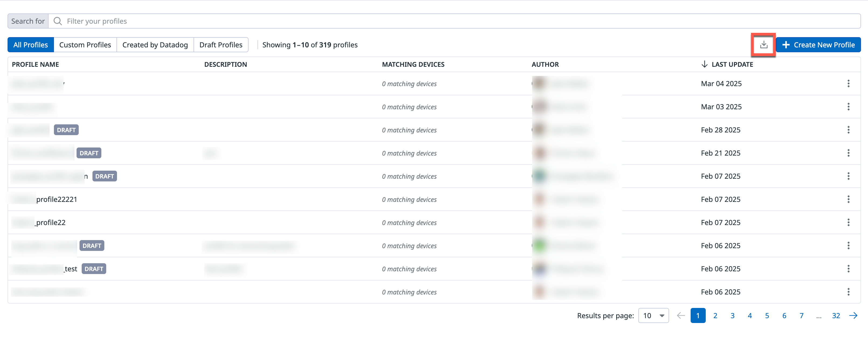Switch to Custom Profiles tab

click(85, 45)
